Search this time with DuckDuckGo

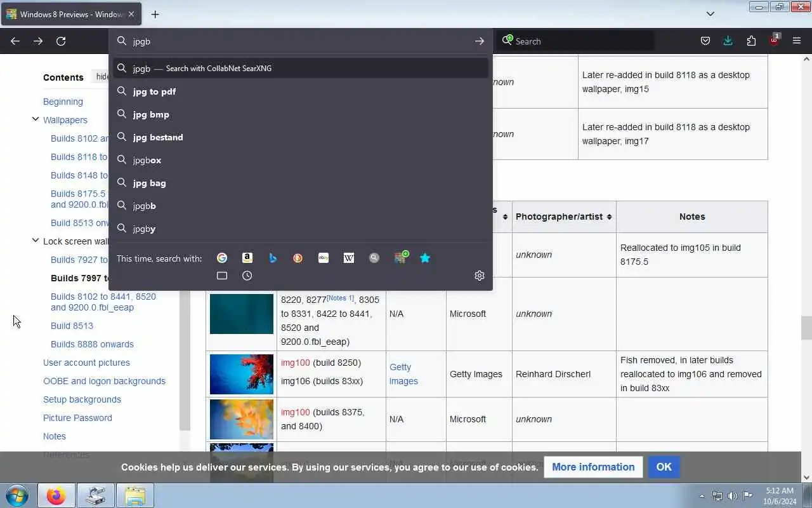(298, 258)
